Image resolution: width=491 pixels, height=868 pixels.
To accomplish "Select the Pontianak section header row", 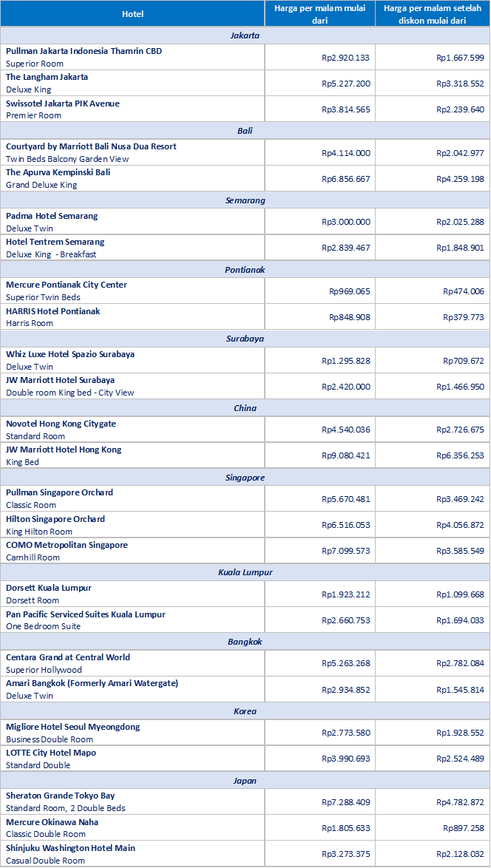I will point(245,270).
